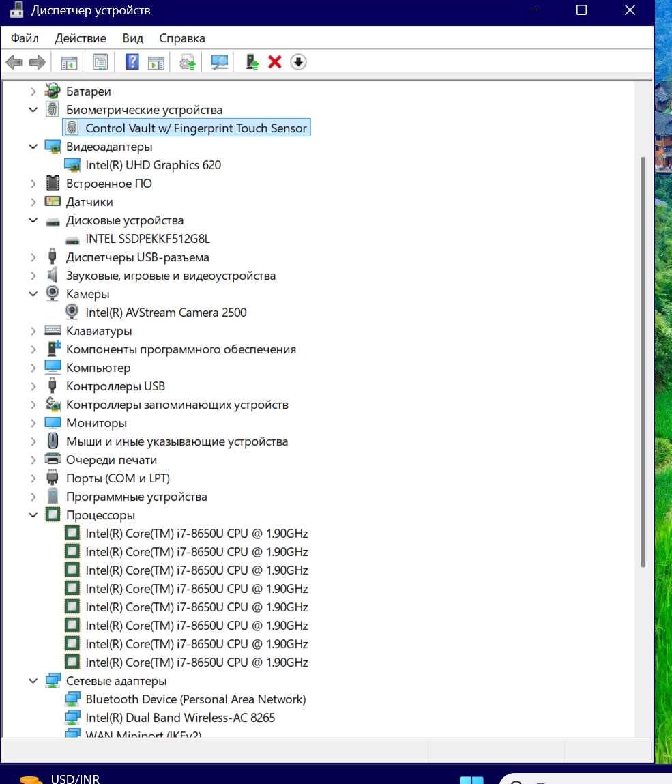
Task: Click the Звуковые, игровые и видеоустройства speaker icon
Action: coord(52,275)
